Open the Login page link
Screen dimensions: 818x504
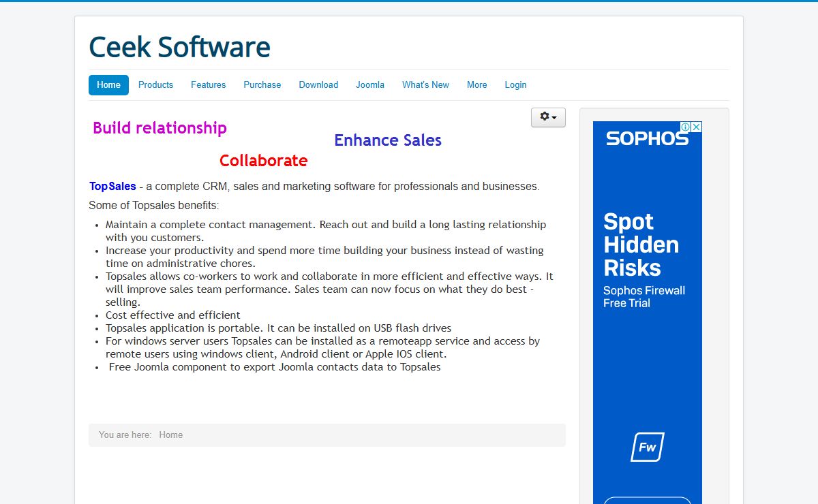(x=515, y=85)
